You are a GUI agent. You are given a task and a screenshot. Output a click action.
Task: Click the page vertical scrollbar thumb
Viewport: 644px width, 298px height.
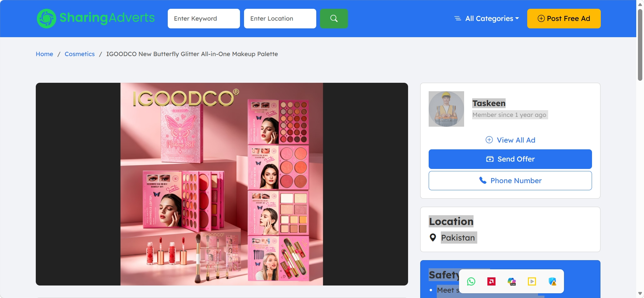640,45
